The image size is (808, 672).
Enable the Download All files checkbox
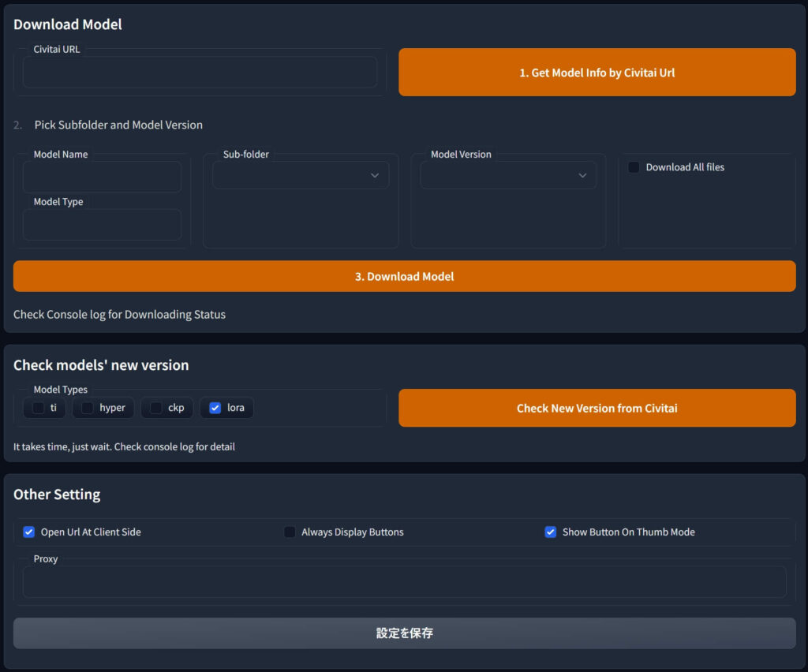coord(634,167)
